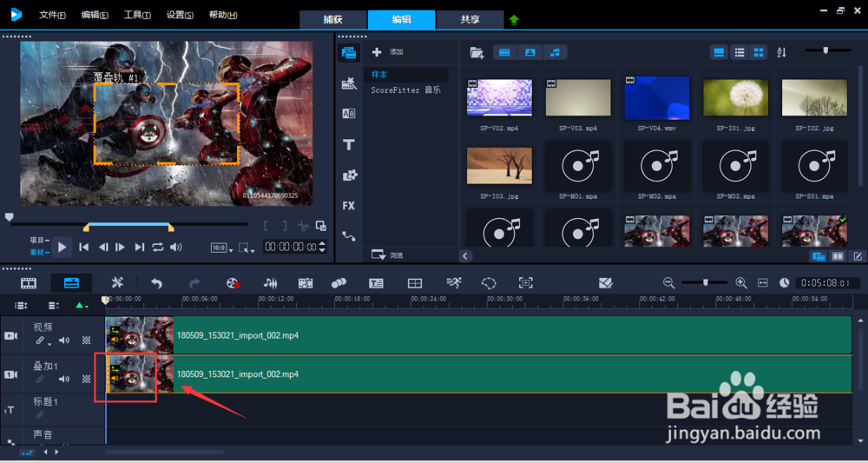Switch to Timeline view
Viewport: 868px width, 463px height.
tap(71, 283)
